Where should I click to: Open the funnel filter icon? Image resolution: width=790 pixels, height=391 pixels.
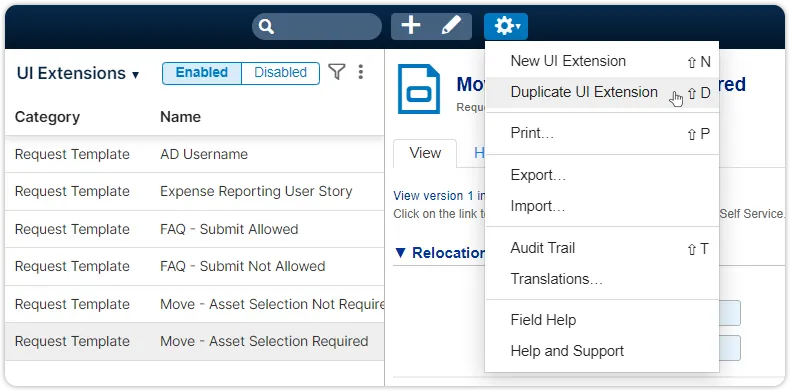click(337, 72)
